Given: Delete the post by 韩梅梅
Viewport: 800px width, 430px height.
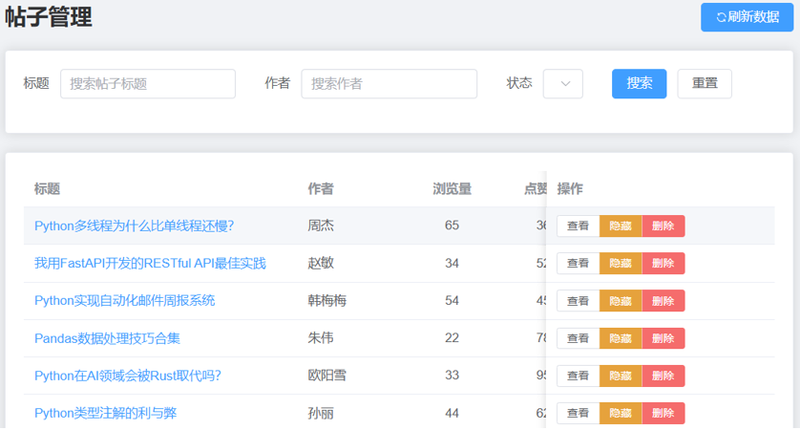Looking at the screenshot, I should tap(663, 300).
